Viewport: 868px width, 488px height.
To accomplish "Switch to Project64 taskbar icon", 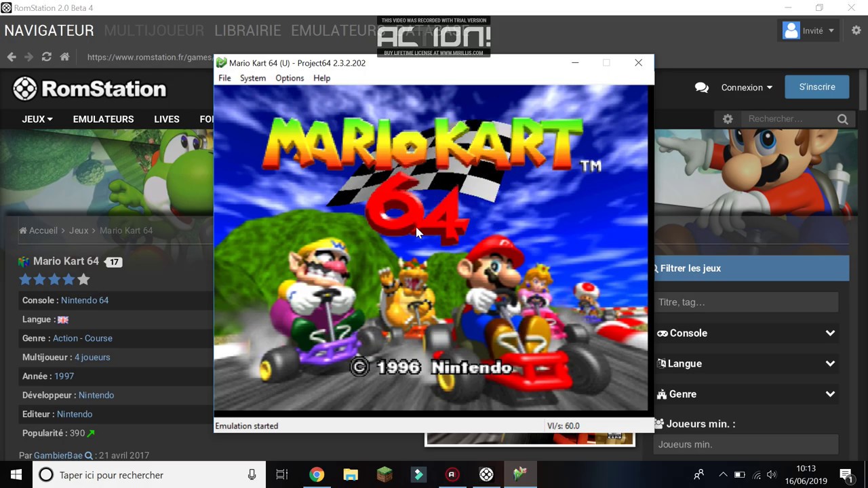I will coord(520,474).
